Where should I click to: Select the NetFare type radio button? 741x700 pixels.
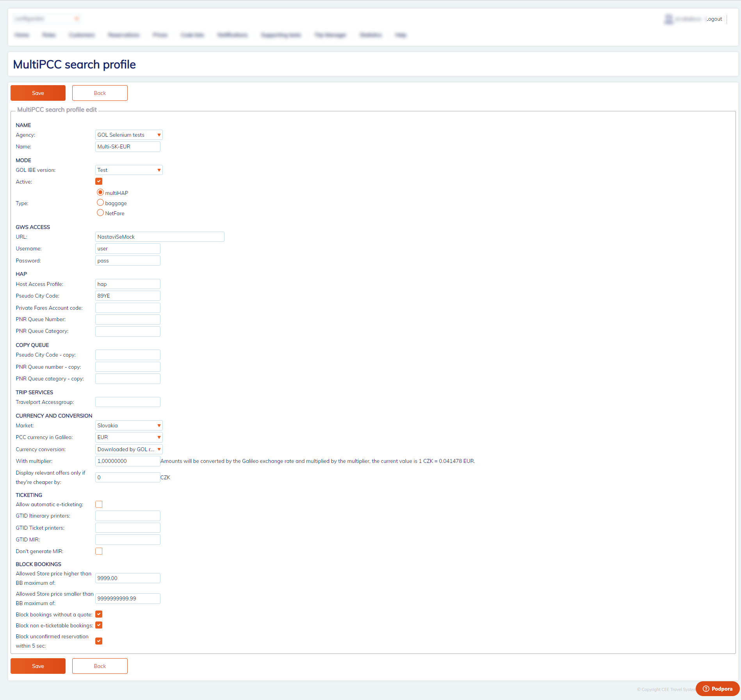pyautogui.click(x=100, y=213)
